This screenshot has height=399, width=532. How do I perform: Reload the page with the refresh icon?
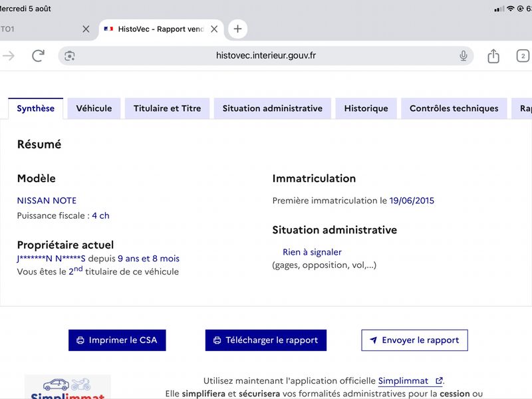click(x=38, y=56)
